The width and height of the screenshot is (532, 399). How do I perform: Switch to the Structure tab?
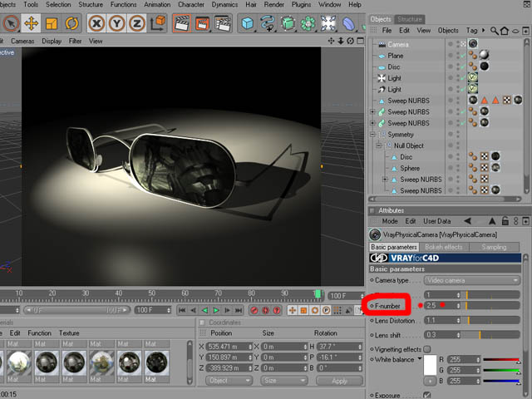point(409,19)
